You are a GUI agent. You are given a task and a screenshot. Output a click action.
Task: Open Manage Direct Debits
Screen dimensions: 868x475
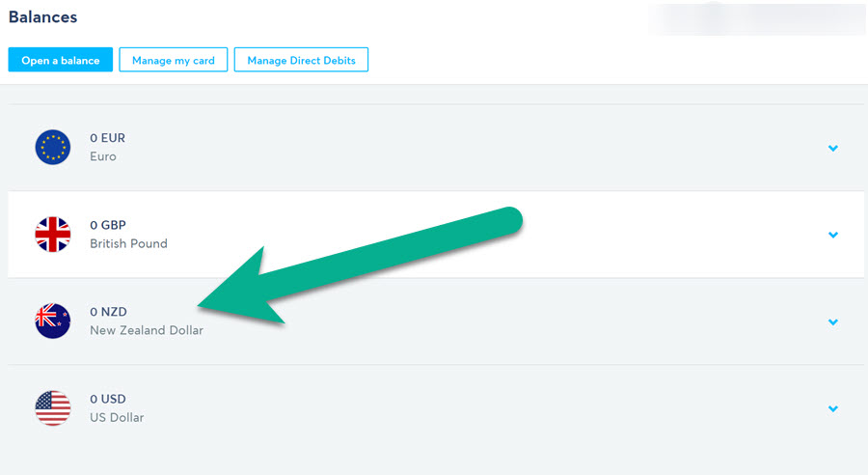301,60
